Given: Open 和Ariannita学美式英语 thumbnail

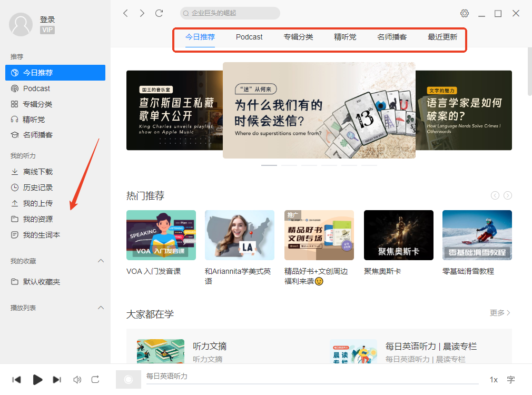Looking at the screenshot, I should coord(240,235).
